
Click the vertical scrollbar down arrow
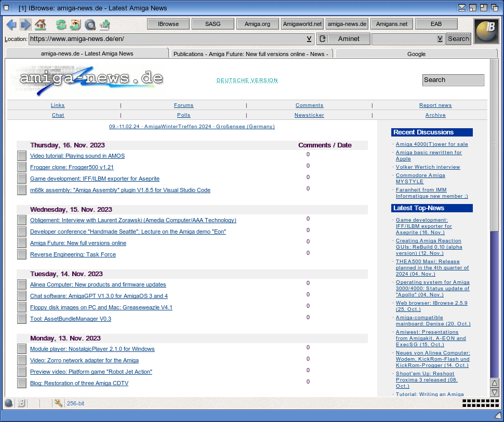coord(495,392)
